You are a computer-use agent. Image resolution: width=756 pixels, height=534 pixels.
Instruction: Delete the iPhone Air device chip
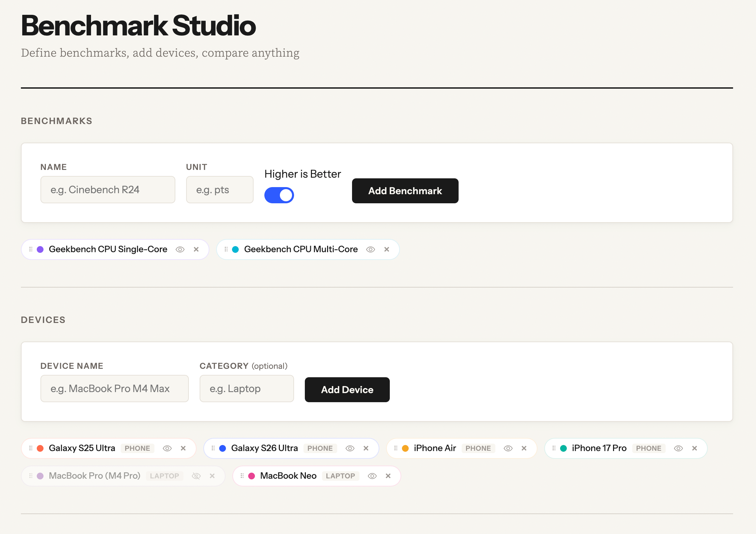click(524, 448)
